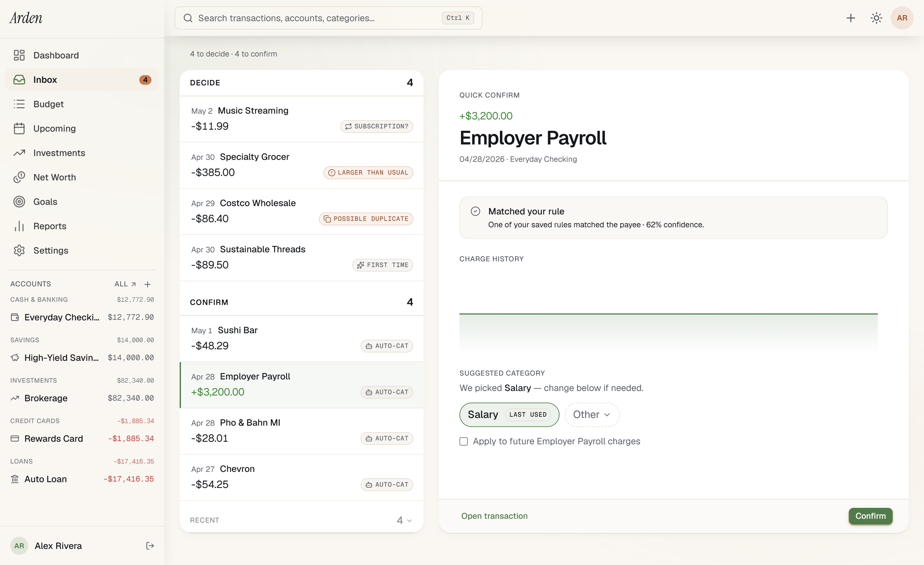The image size is (924, 565).
Task: Open the Everyday Checking account row
Action: (x=82, y=317)
